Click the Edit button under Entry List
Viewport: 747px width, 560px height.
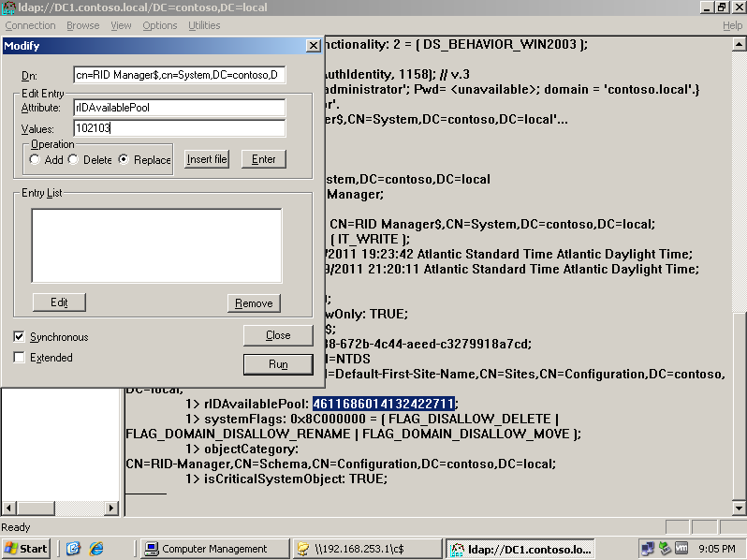click(x=59, y=302)
